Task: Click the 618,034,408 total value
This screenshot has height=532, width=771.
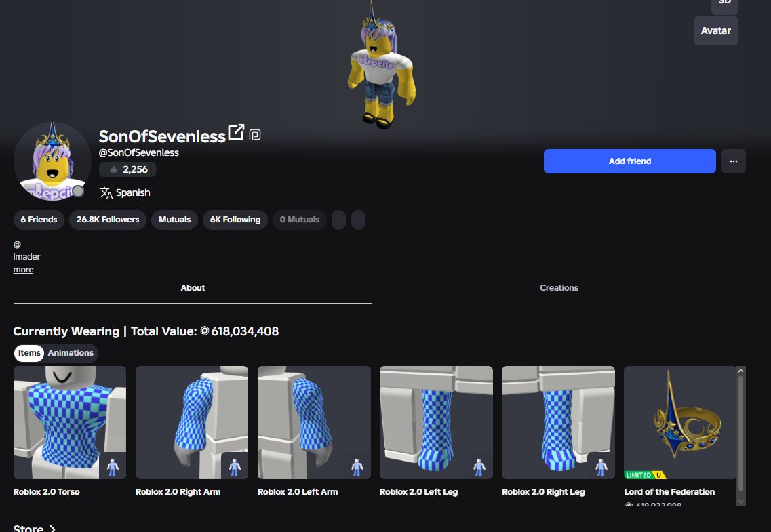Action: (245, 331)
